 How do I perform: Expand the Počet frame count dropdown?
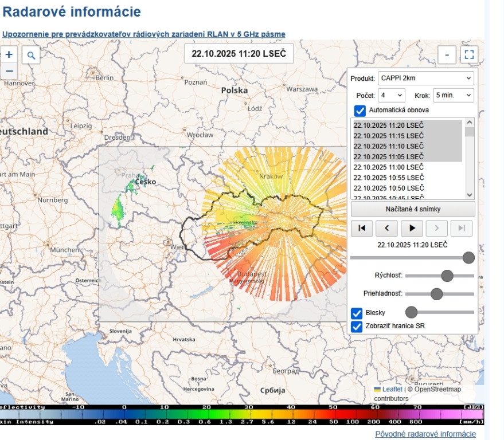pyautogui.click(x=392, y=95)
